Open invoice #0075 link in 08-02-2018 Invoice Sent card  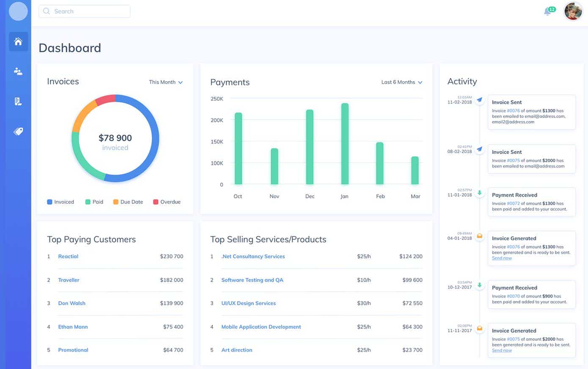[x=513, y=161]
